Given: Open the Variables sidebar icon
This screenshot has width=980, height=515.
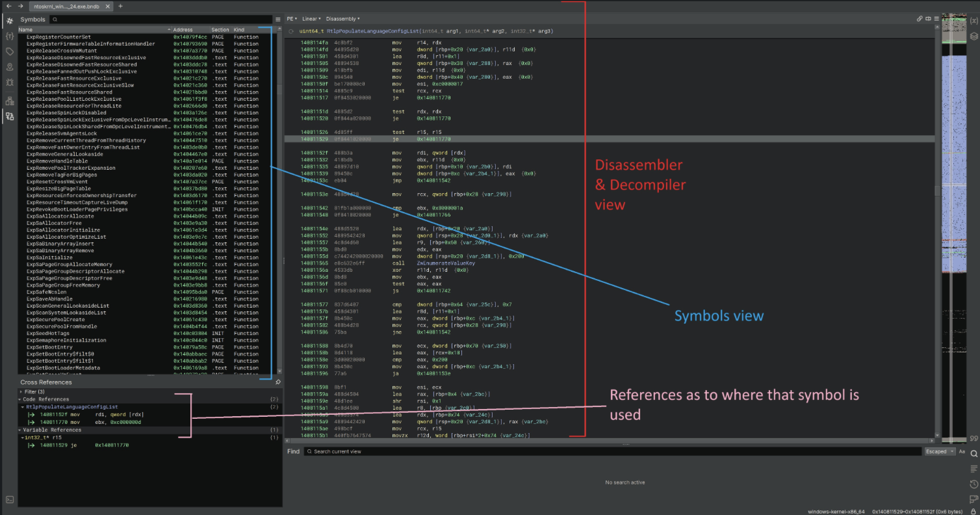Looking at the screenshot, I should [974, 21].
